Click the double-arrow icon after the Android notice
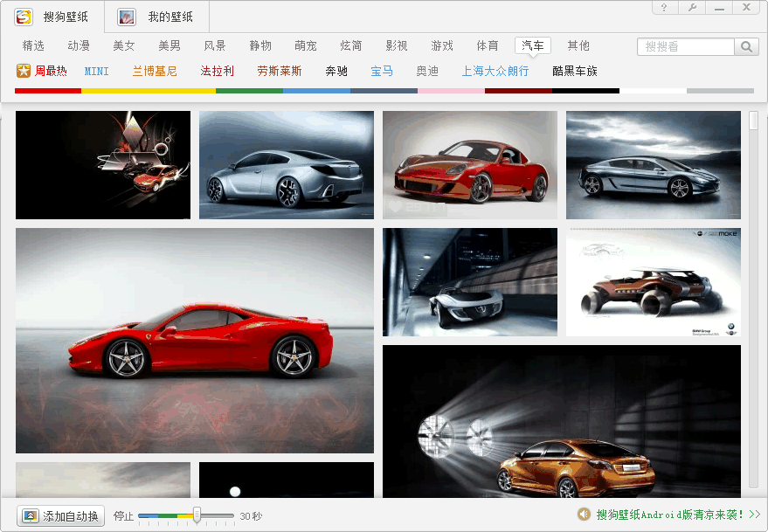The image size is (768, 532). pos(755,515)
